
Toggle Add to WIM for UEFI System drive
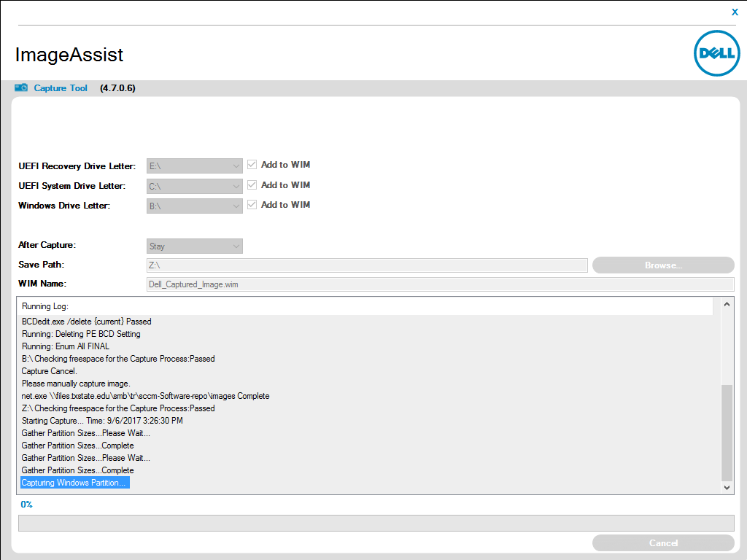coord(252,184)
